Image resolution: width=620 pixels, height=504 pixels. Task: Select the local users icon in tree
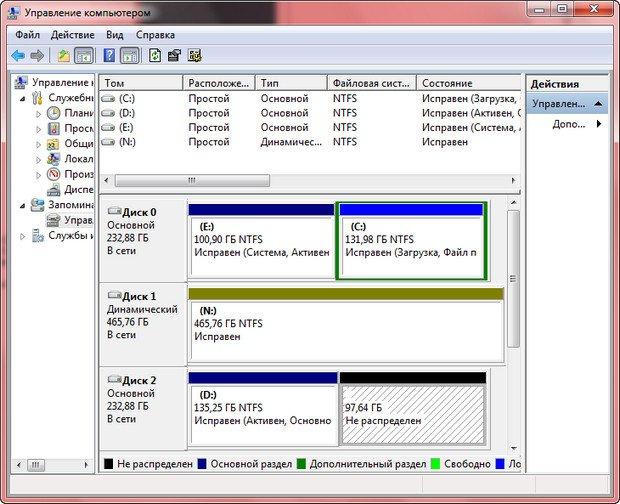(53, 159)
